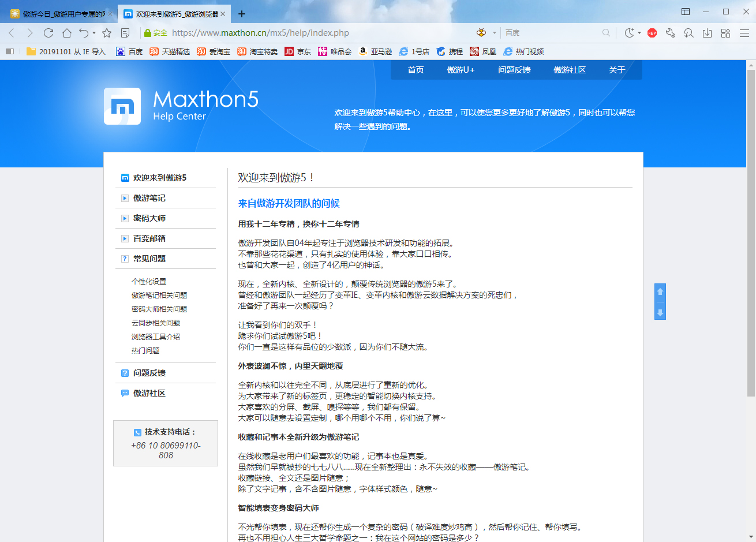Open the 百度 search engine dropdown

tap(512, 33)
